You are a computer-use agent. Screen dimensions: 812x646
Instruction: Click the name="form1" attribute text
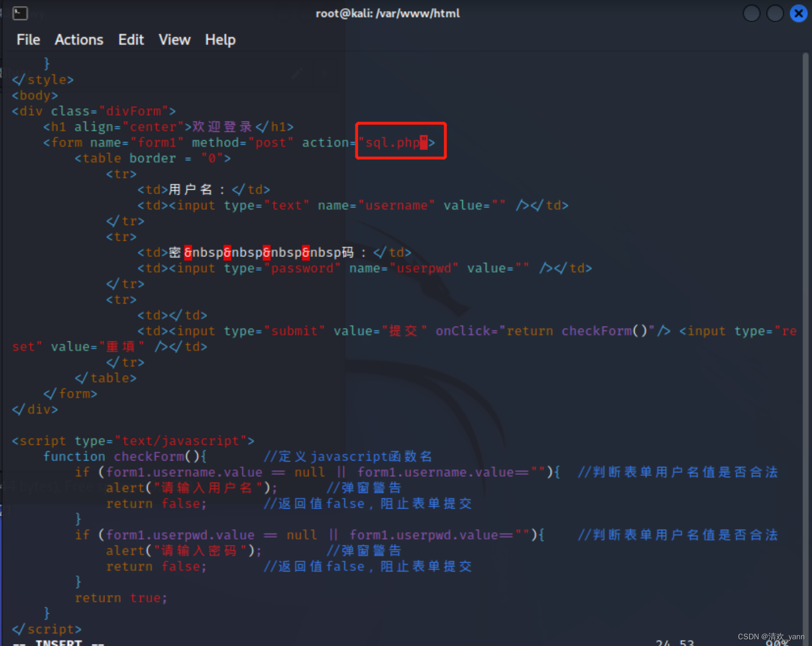point(136,143)
